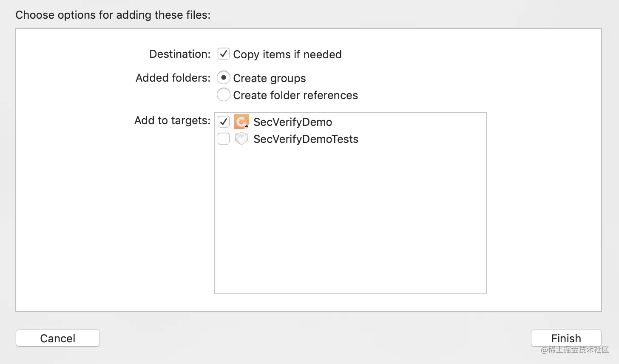Click the Add to targets label
Screen dimensions: 619x364
click(x=172, y=120)
